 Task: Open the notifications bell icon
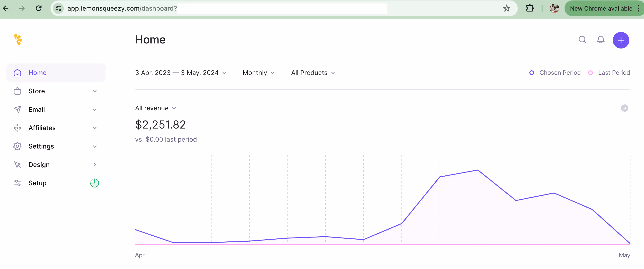(601, 40)
